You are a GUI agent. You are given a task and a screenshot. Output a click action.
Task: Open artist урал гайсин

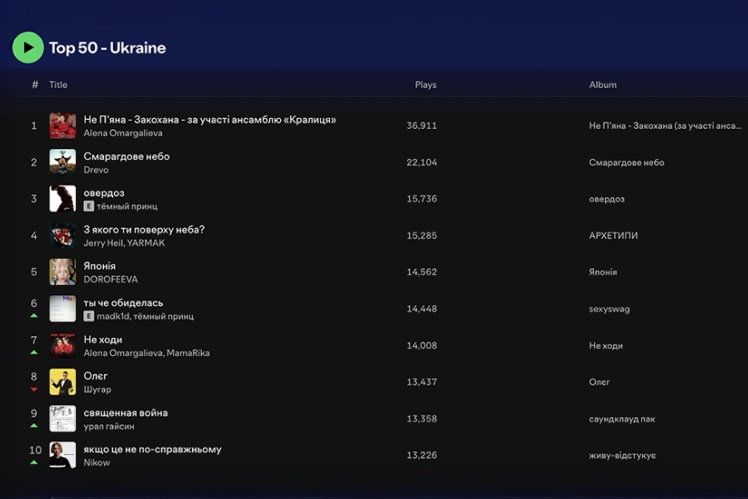[109, 426]
